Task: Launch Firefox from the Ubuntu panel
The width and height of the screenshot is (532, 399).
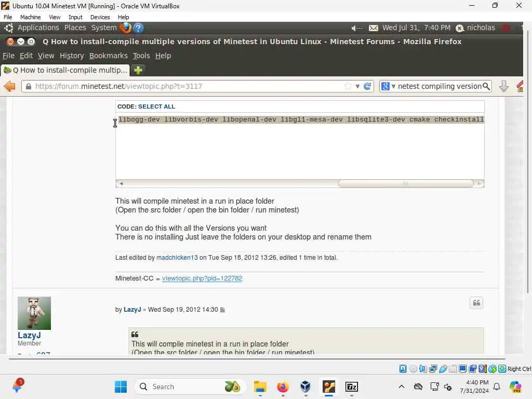Action: (126, 28)
